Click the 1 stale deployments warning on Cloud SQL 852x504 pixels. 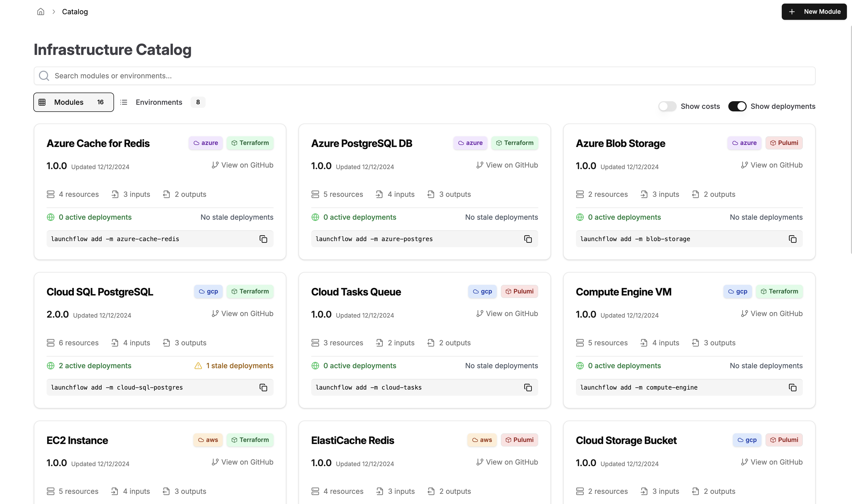click(234, 365)
